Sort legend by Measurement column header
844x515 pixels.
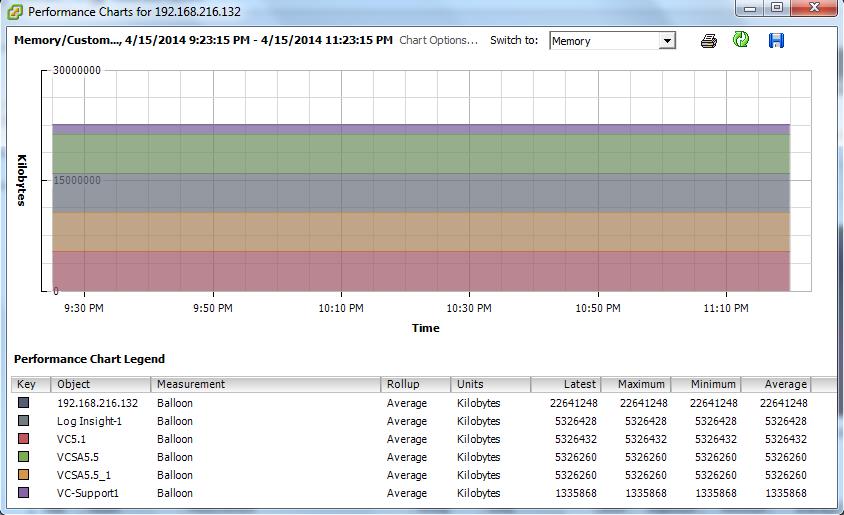265,384
